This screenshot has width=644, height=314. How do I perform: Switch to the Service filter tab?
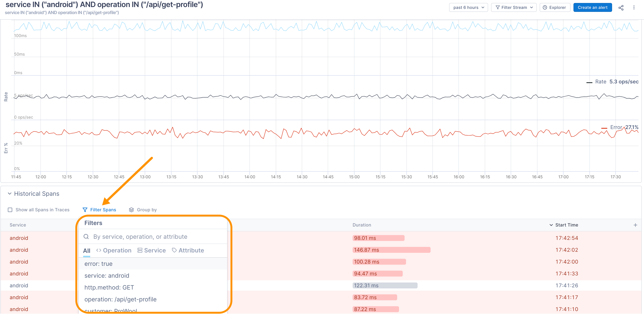(151, 250)
